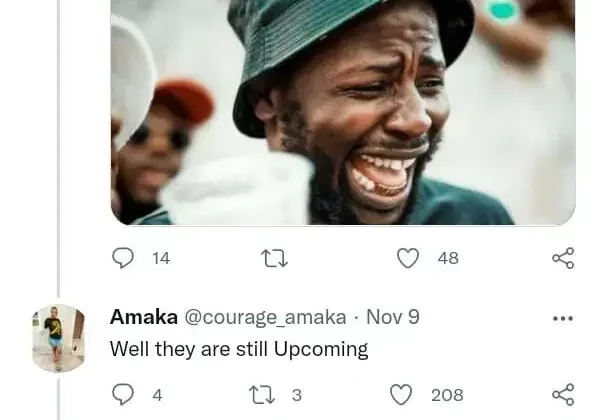Click the 3 retweets count on Amaka's tweet
Image resolution: width=600 pixels, height=420 pixels.
tap(297, 395)
